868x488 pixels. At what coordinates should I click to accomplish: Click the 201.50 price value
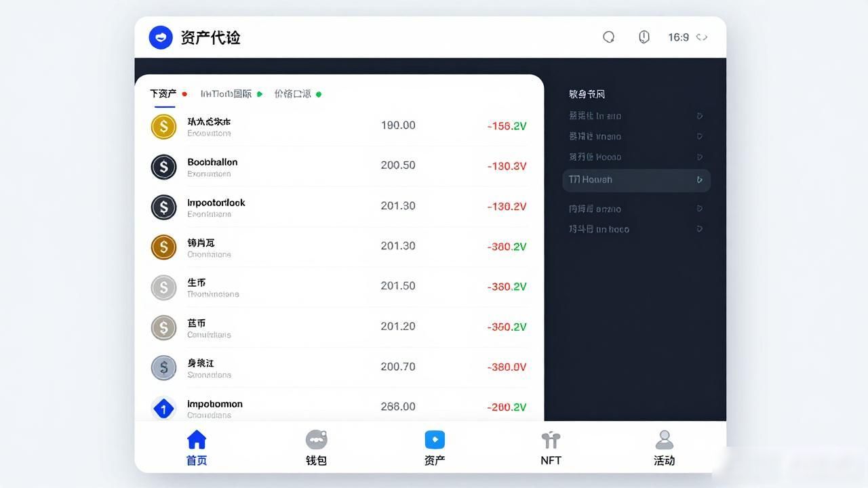(x=398, y=286)
